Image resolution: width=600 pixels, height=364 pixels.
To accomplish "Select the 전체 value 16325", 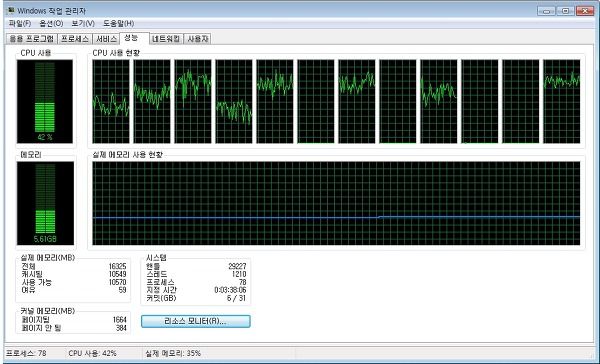I will (x=117, y=266).
